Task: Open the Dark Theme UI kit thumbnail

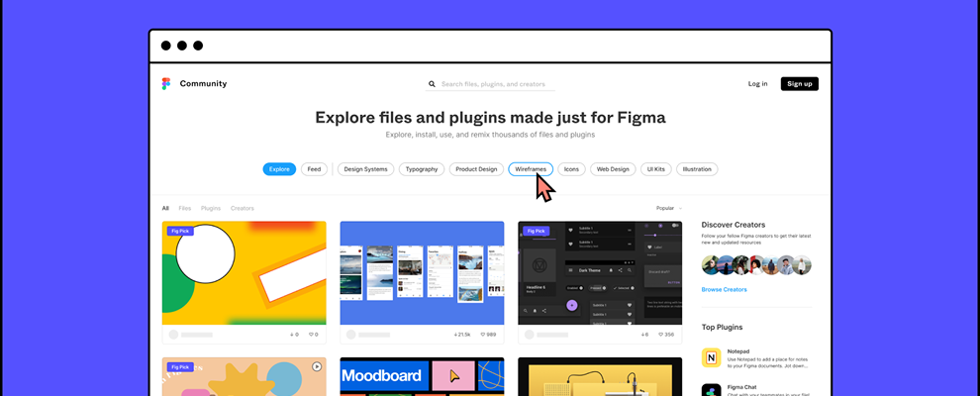Action: [600, 273]
